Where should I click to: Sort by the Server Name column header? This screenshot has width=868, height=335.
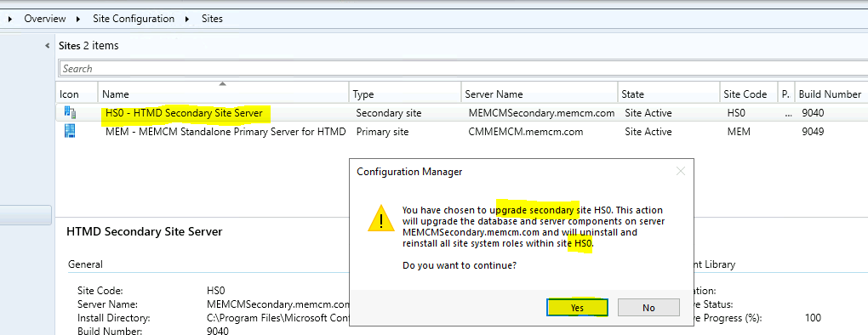click(540, 94)
